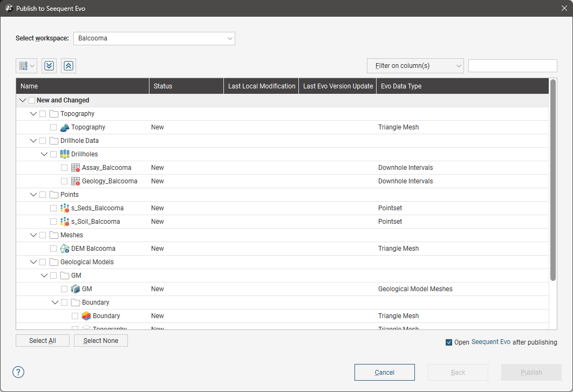The height and width of the screenshot is (392, 573).
Task: Open the column display options button
Action: [26, 66]
